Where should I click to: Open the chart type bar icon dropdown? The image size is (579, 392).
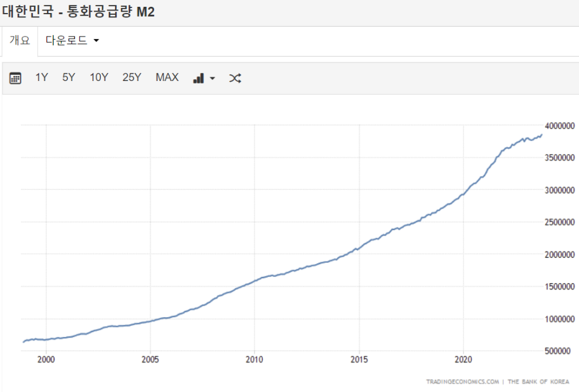pos(204,78)
